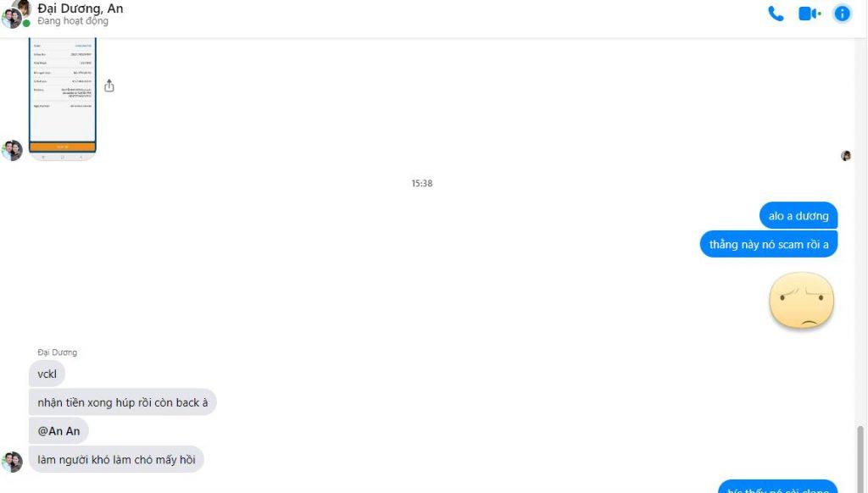Click the 15:38 timestamp separator
The image size is (868, 493).
(x=422, y=183)
